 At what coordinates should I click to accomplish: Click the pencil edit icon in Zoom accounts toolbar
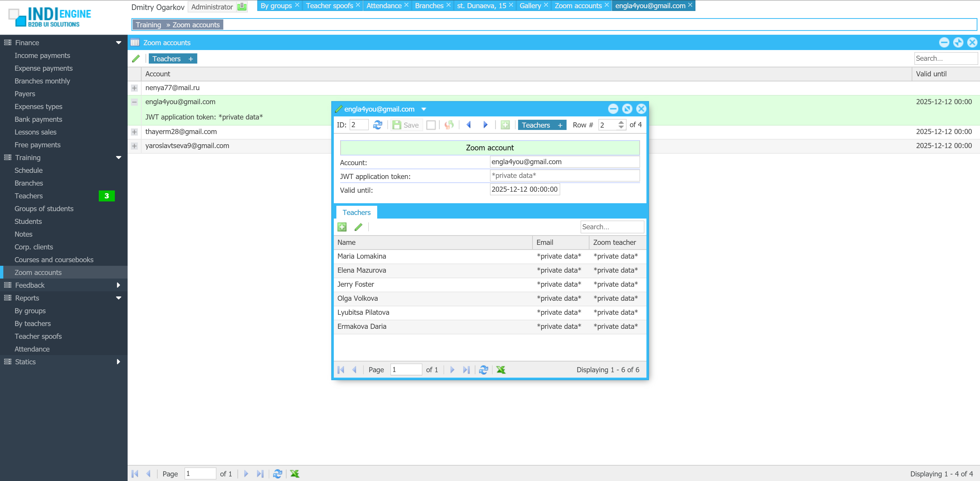[136, 59]
